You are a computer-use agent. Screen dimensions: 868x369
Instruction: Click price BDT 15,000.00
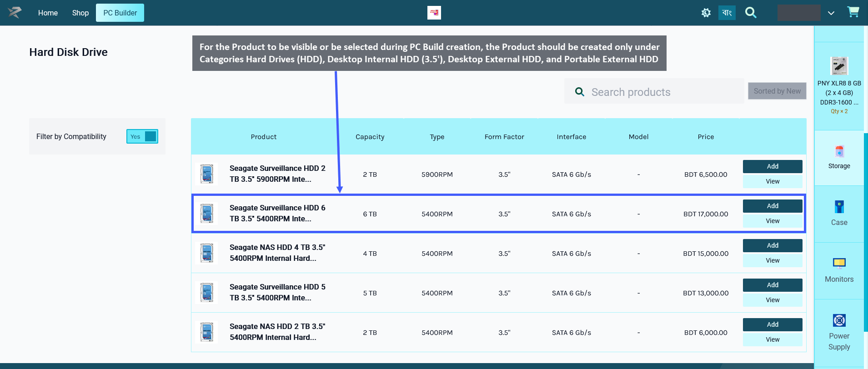pos(706,254)
